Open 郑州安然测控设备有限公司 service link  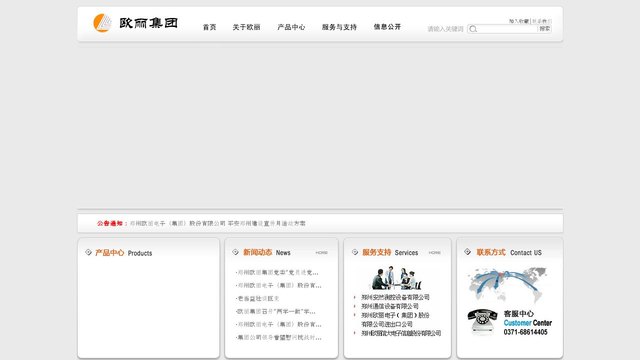[x=395, y=297]
